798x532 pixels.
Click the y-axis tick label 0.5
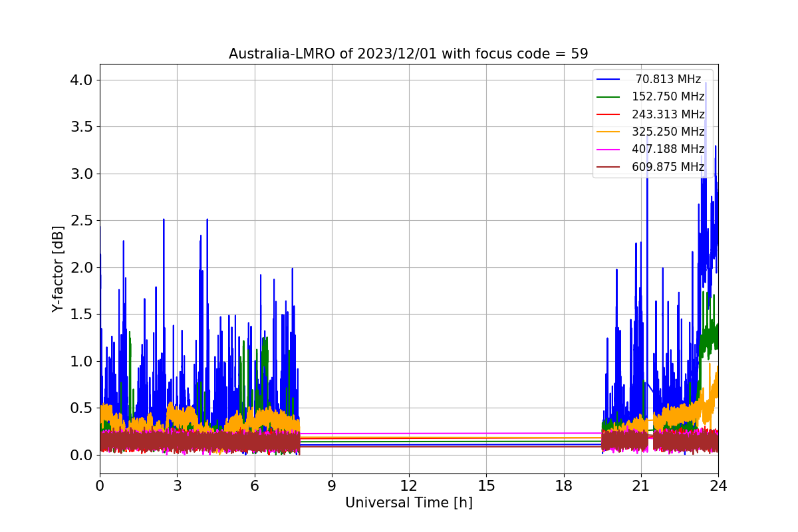82,408
